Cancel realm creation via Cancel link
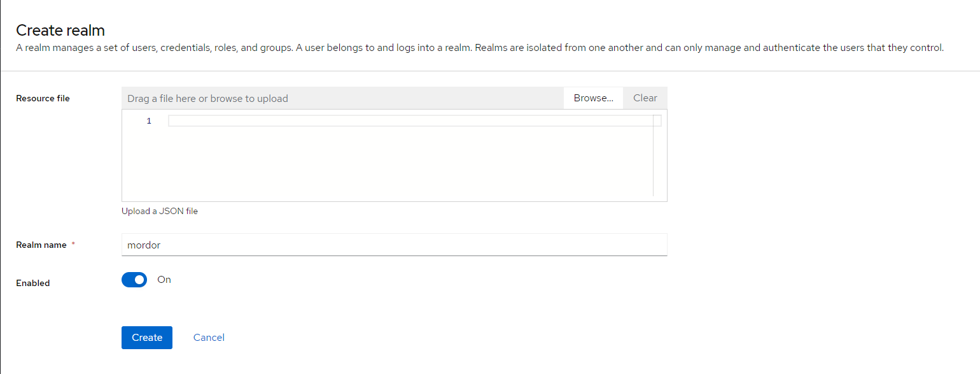 coord(209,338)
